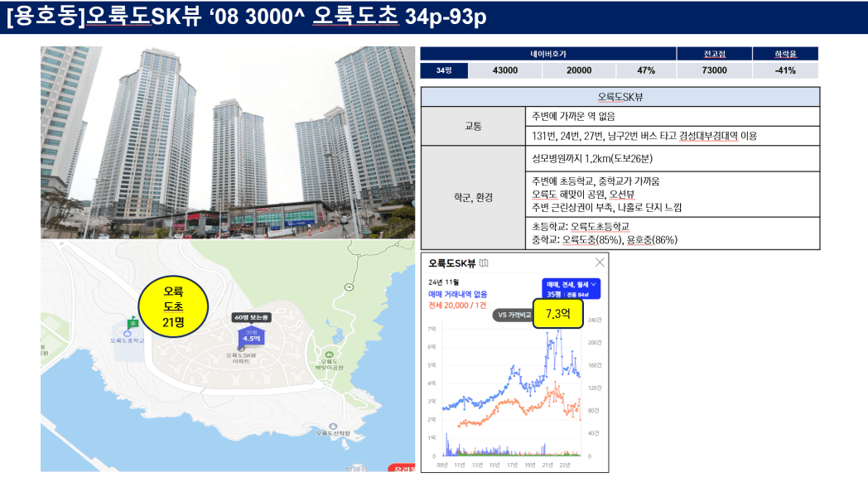
Task: Select the 20000 price cell
Action: (579, 70)
